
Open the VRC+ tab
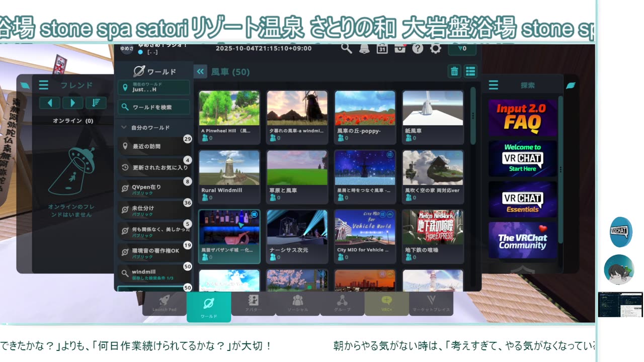[387, 304]
